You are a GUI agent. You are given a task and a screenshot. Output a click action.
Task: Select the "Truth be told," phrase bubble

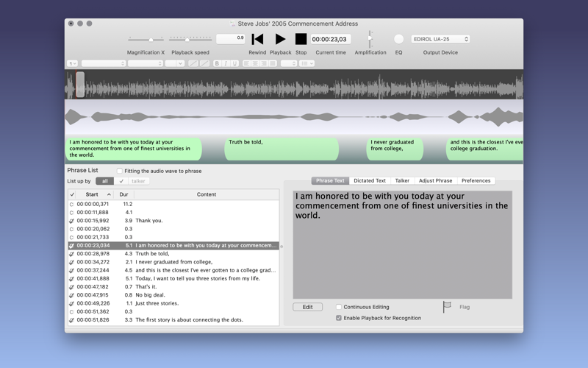(282, 149)
